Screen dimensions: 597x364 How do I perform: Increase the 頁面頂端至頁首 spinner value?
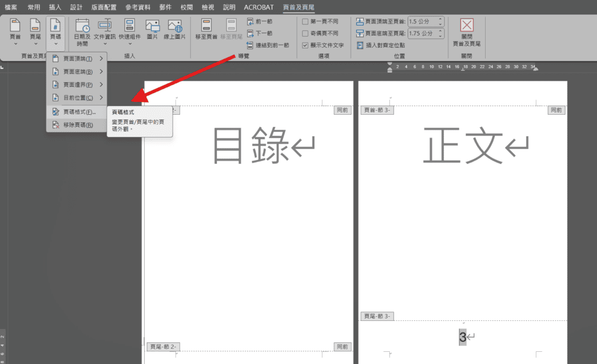coord(440,19)
